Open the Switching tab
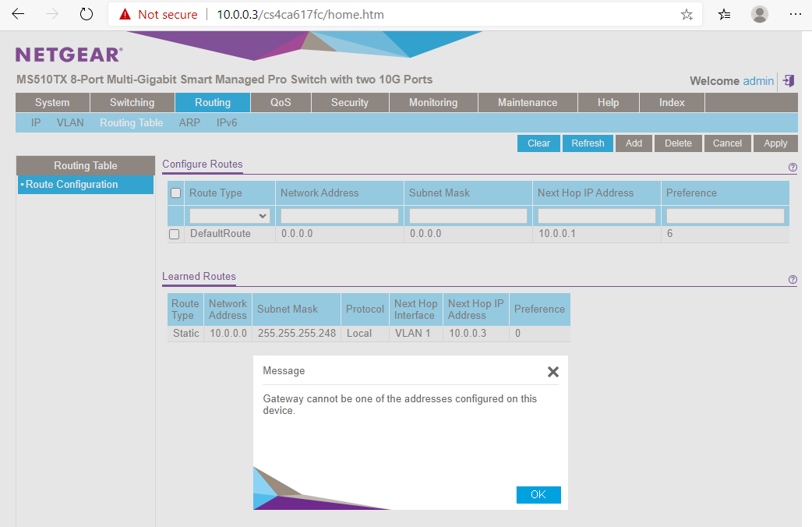 (x=132, y=103)
